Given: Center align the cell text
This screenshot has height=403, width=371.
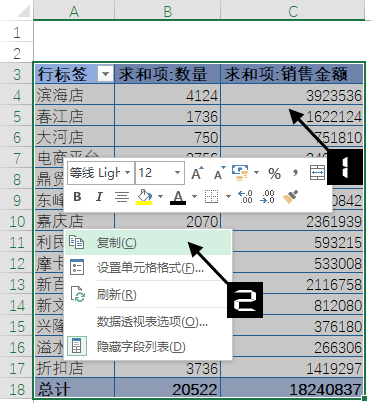Looking at the screenshot, I should 122,197.
